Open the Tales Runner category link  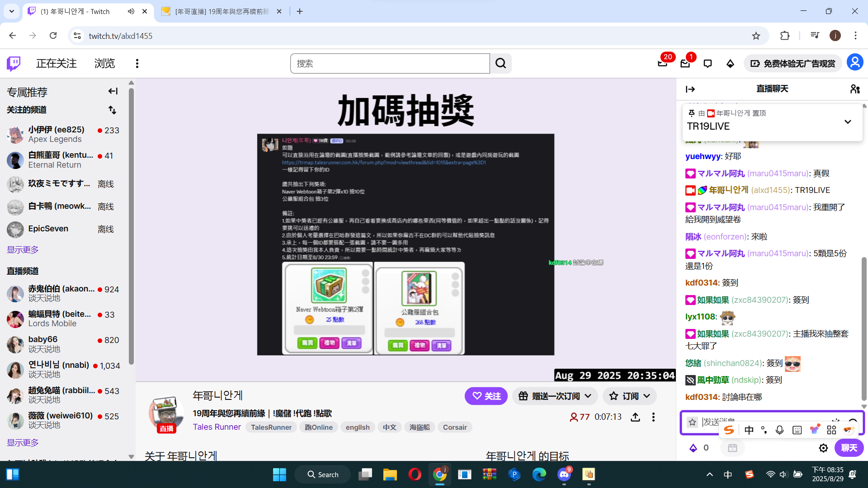tap(217, 427)
